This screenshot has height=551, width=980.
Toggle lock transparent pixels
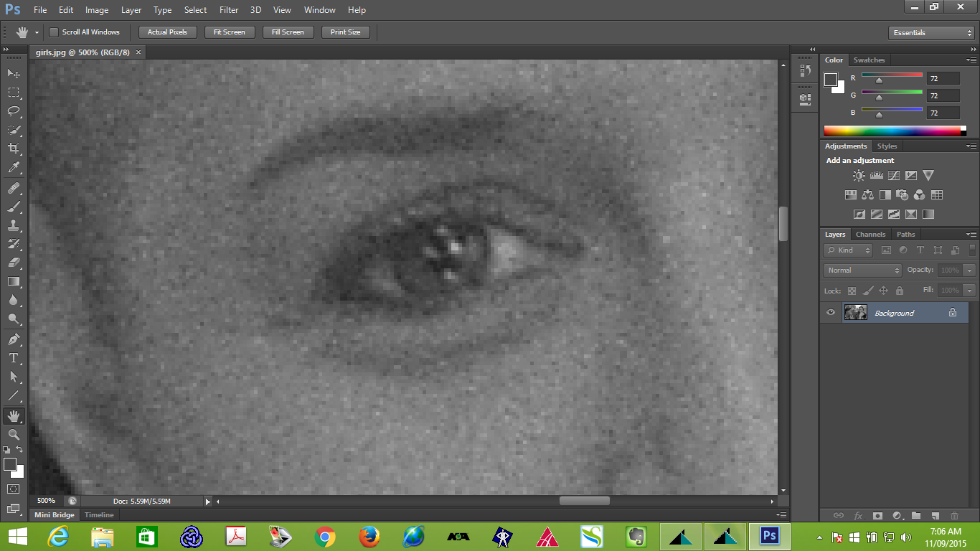(852, 291)
